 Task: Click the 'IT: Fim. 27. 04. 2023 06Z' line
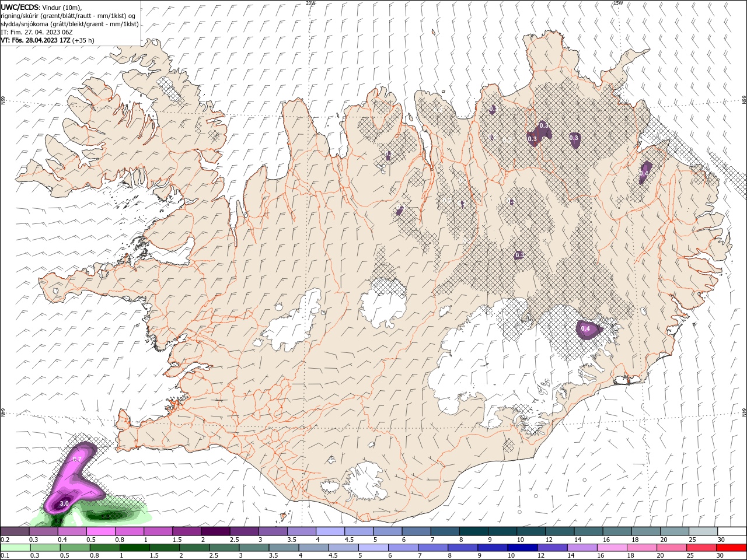pyautogui.click(x=37, y=32)
